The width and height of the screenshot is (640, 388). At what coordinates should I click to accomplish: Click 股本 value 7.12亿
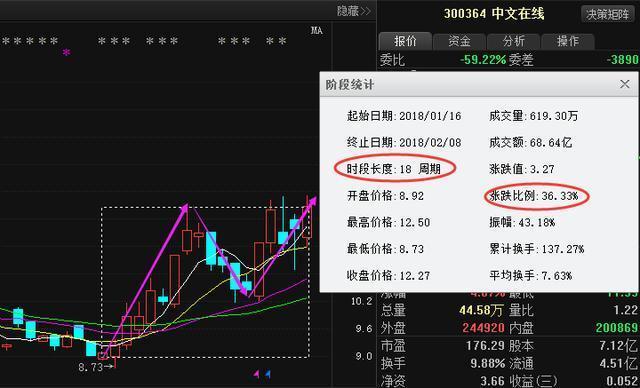(x=619, y=346)
